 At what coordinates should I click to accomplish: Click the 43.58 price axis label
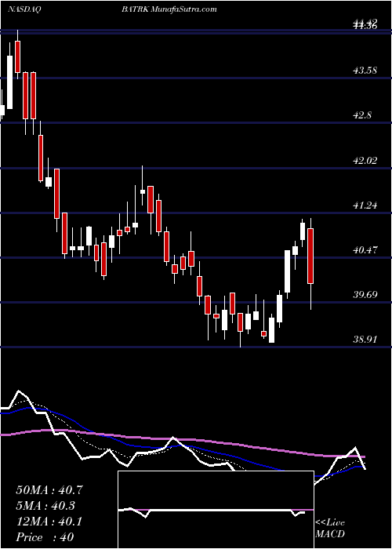coord(365,71)
